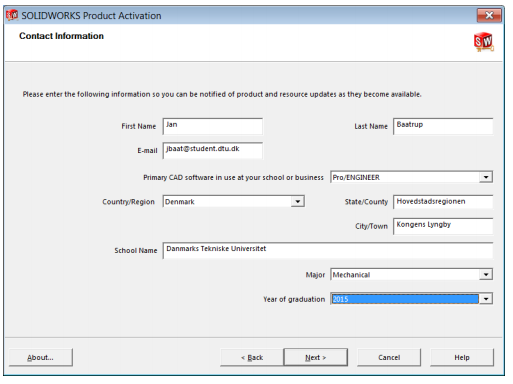Click the Contact Information heading
513x384 pixels.
61,36
